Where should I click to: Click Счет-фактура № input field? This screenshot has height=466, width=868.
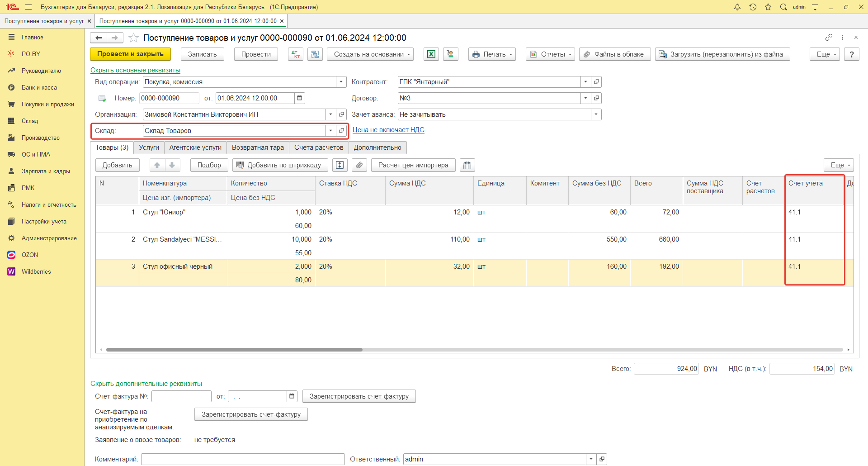[x=181, y=396]
